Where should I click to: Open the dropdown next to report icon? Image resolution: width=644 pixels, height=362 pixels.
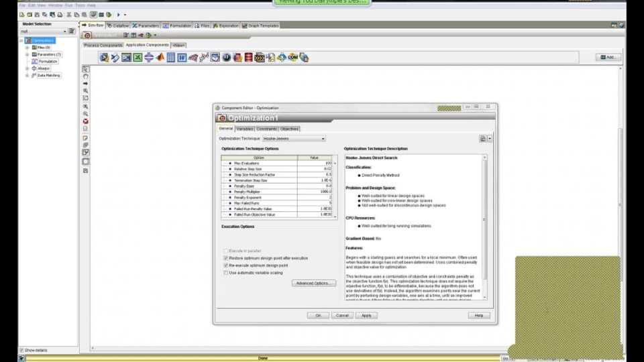[x=490, y=139]
